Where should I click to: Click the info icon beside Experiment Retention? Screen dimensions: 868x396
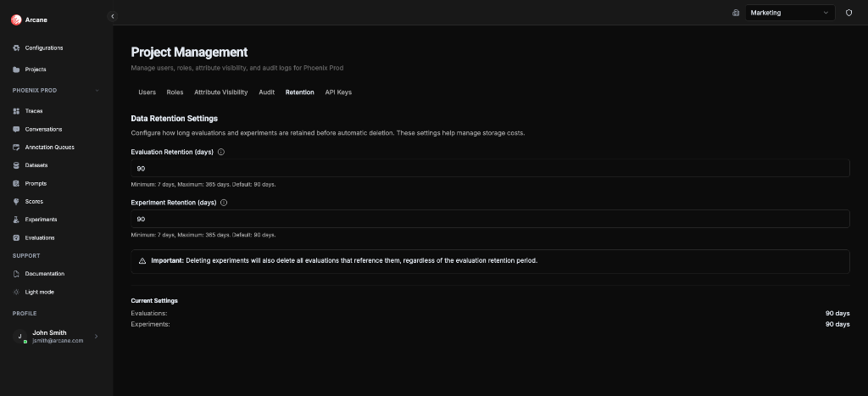pyautogui.click(x=224, y=203)
